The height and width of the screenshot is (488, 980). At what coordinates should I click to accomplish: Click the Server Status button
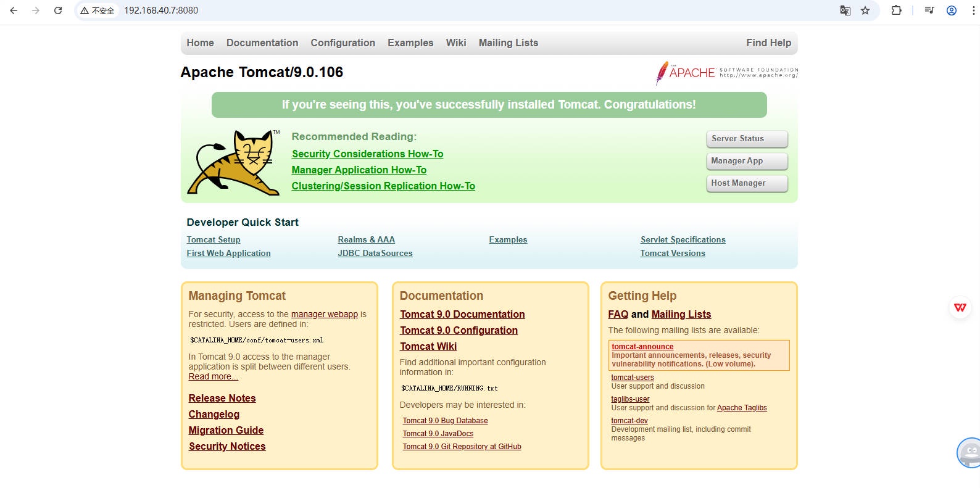point(747,139)
